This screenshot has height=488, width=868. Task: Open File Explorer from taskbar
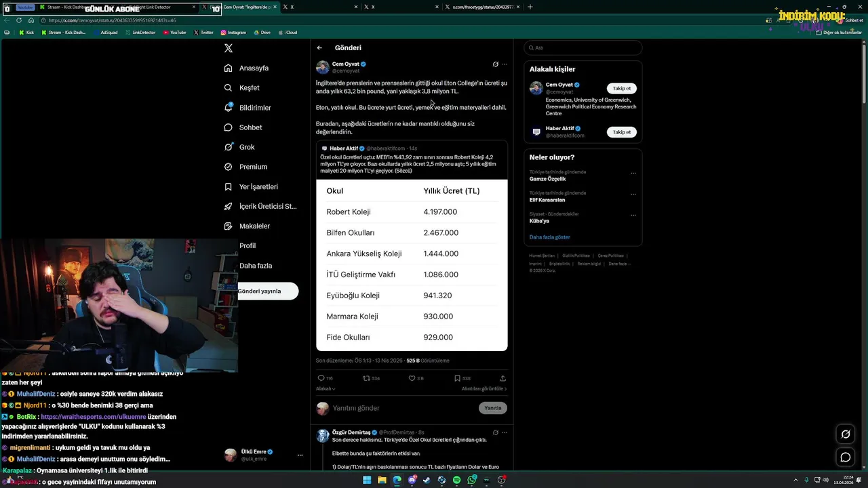tap(382, 480)
